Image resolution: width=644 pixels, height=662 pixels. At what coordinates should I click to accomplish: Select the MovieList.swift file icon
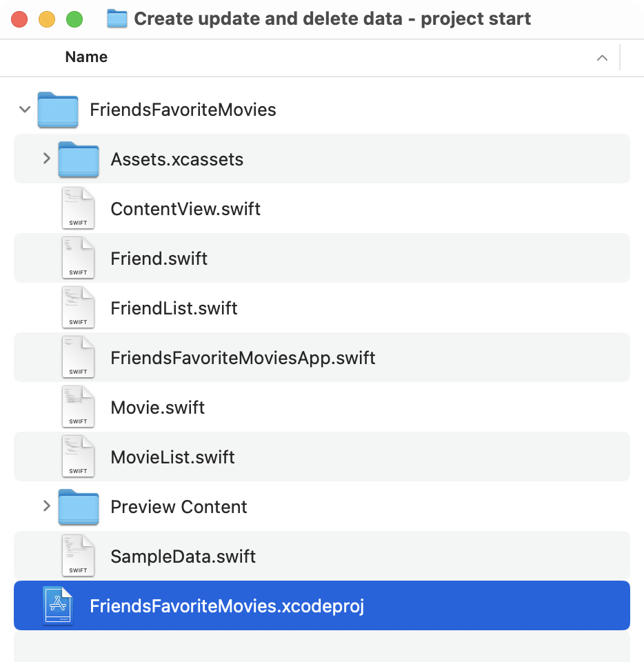point(78,457)
